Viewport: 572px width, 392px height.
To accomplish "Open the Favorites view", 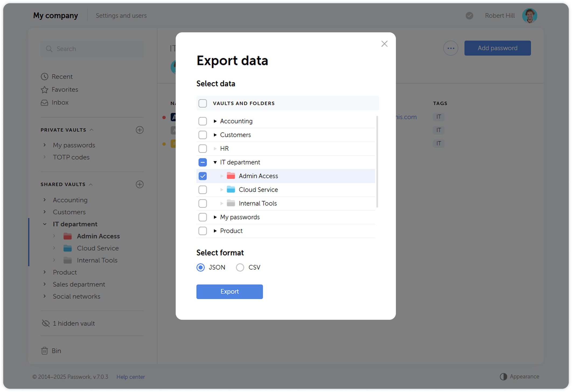I will click(65, 89).
